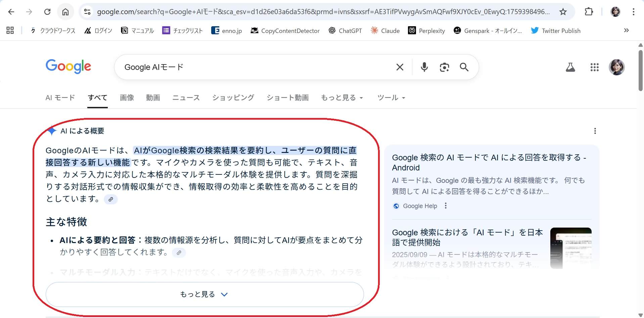Image resolution: width=644 pixels, height=318 pixels.
Task: Switch to the AI モード tab
Action: [60, 98]
